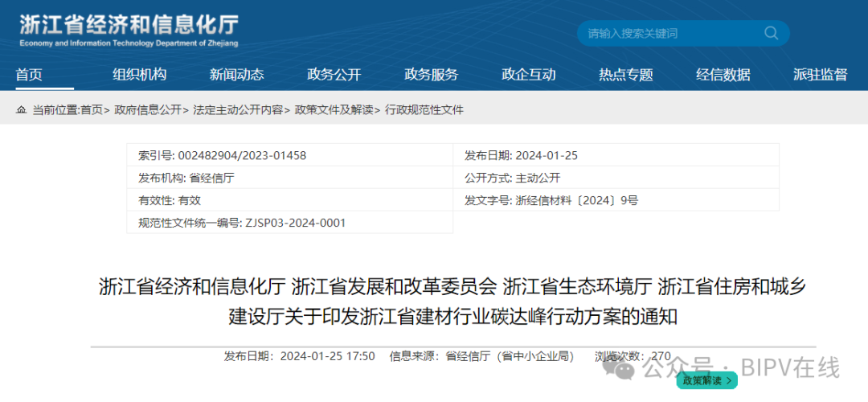
Task: Select the code ZJSP03-2024-0001
Action: tap(295, 223)
